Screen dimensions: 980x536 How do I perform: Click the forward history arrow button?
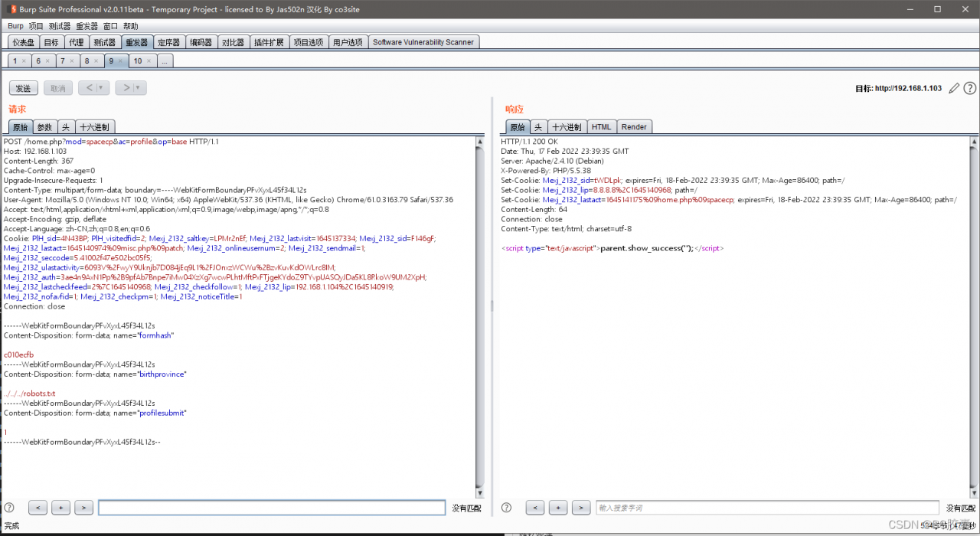(126, 88)
